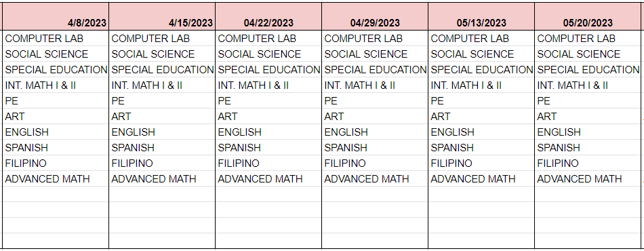Click ADVANCED MATH cell under 05/20/2023
This screenshot has width=644, height=251.
588,179
